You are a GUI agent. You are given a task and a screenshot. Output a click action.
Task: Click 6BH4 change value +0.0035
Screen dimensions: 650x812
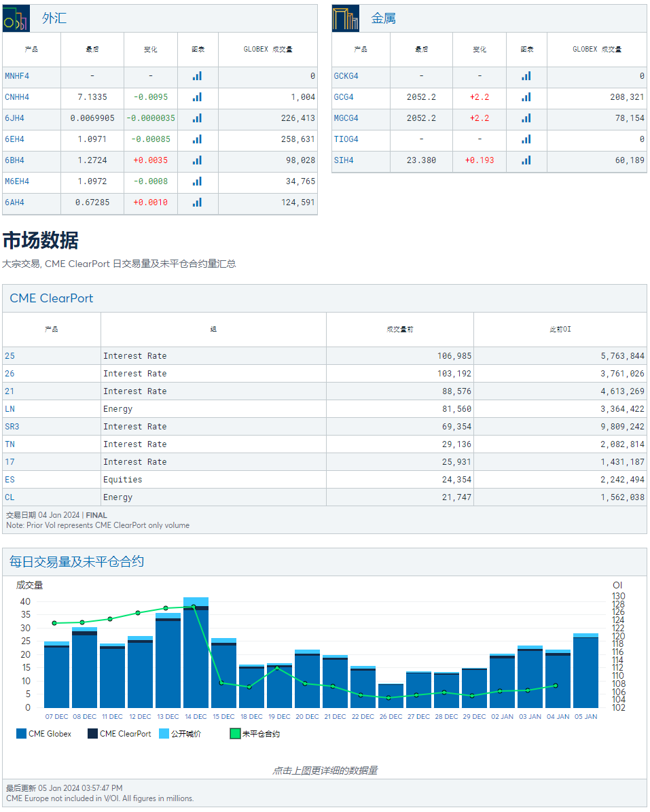pos(151,160)
